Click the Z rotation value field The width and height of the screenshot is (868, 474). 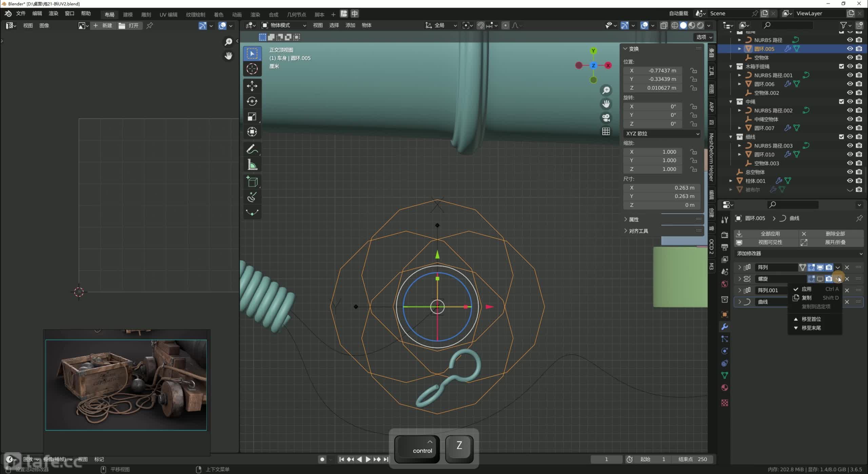(x=653, y=124)
